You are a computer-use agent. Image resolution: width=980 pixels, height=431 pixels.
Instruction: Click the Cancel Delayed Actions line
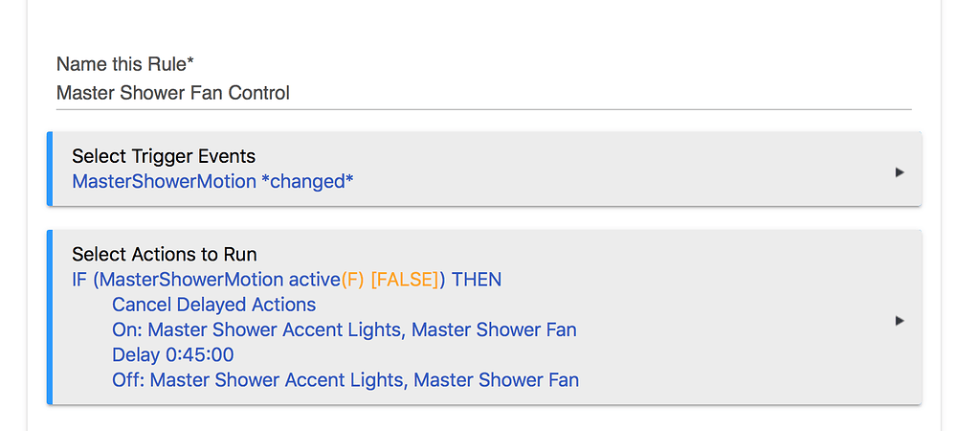pyautogui.click(x=213, y=305)
